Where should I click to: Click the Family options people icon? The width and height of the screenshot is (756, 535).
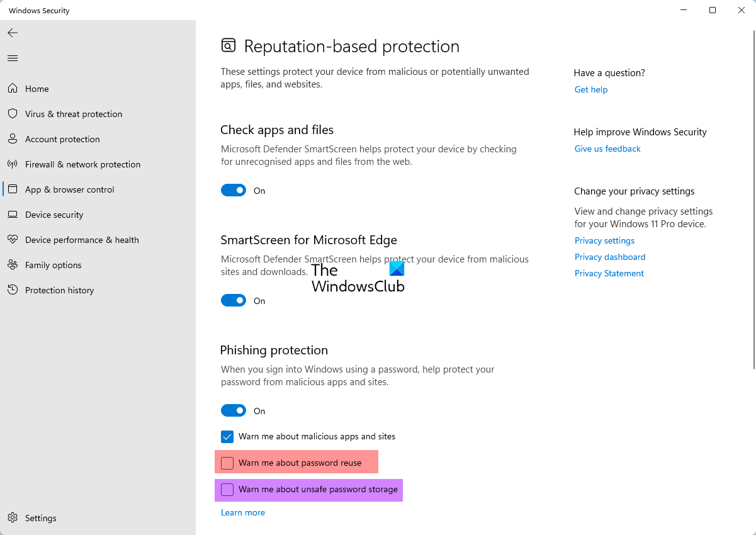click(x=13, y=265)
